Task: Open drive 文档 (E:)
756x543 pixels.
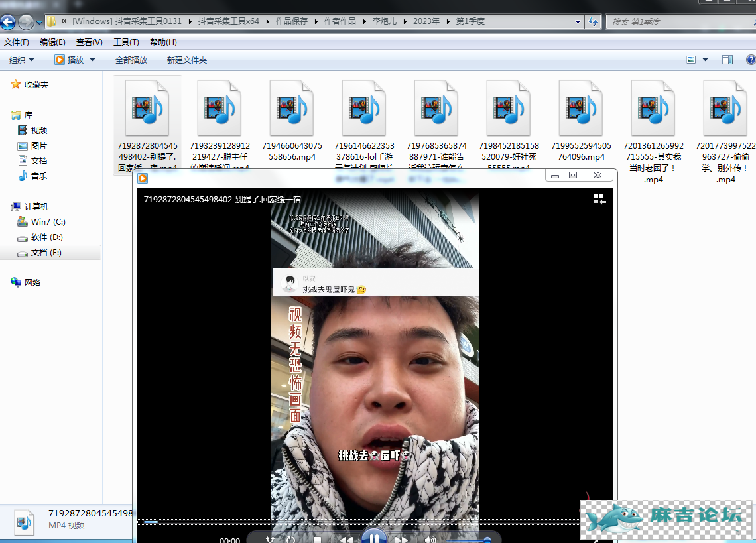Action: 40,252
